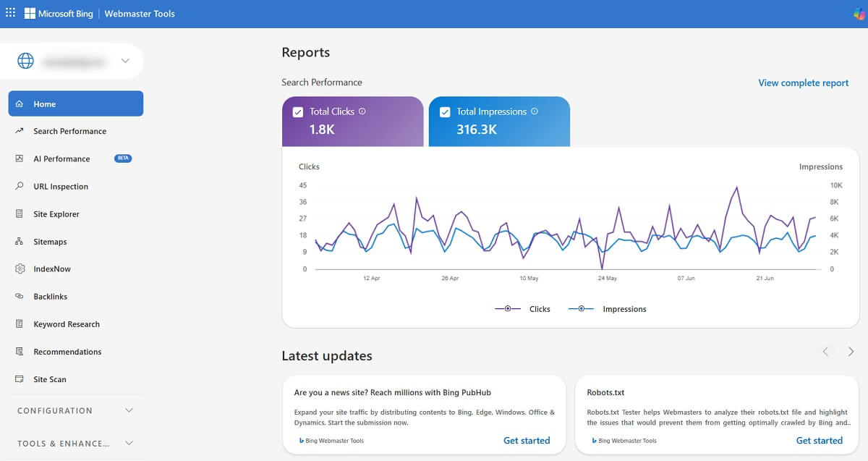Select Home in the sidebar
Viewport: 868px width, 461px height.
[76, 103]
